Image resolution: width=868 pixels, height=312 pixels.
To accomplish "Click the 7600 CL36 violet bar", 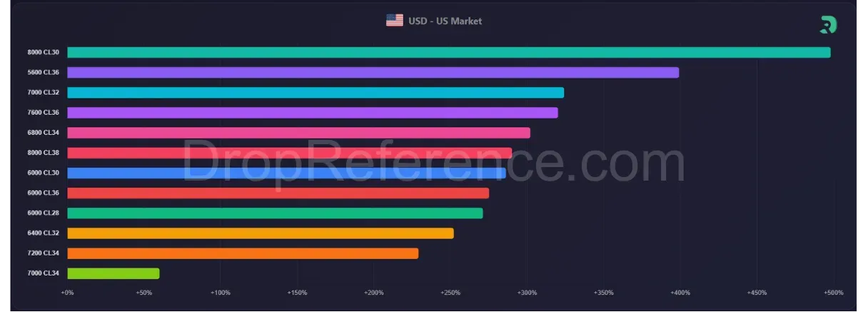I will coord(312,112).
